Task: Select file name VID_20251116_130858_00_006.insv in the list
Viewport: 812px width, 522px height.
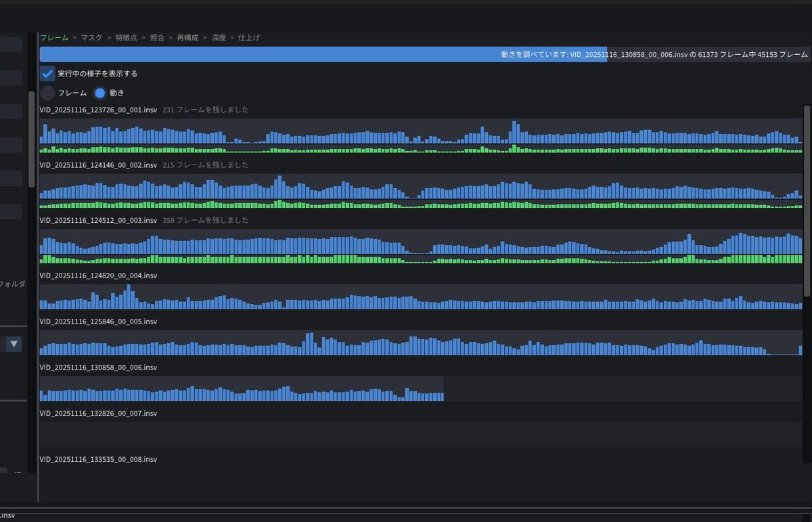Action: (x=99, y=368)
